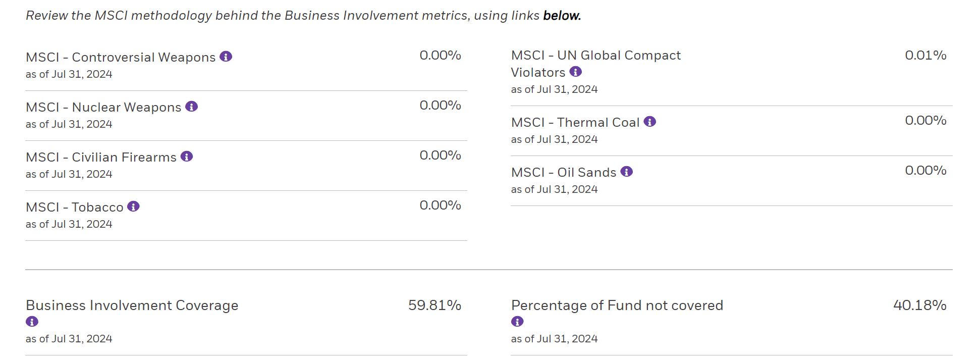The width and height of the screenshot is (980, 358).
Task: Open the Tobacco metric info icon
Action: (133, 207)
